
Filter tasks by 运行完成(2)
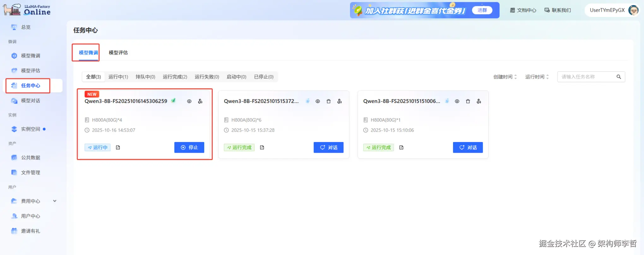[175, 77]
